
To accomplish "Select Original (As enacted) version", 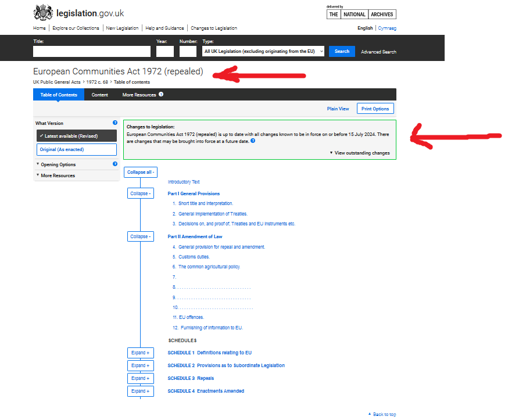I will (77, 149).
